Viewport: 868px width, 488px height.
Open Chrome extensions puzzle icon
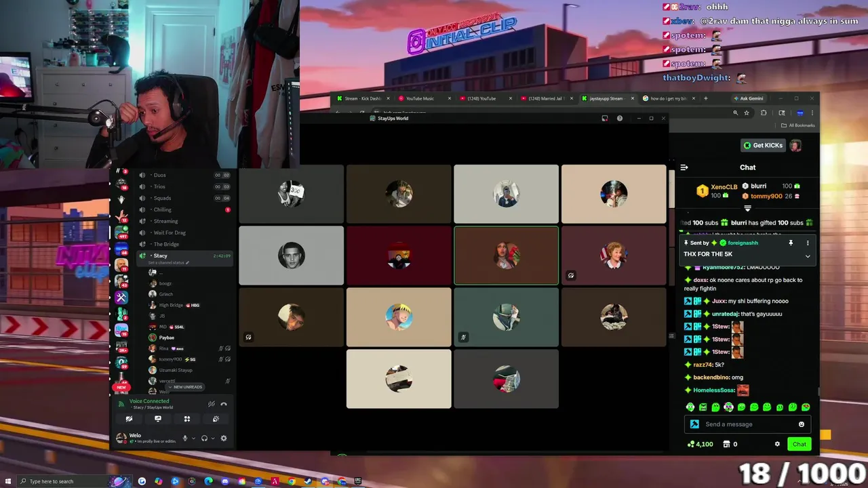click(x=764, y=113)
